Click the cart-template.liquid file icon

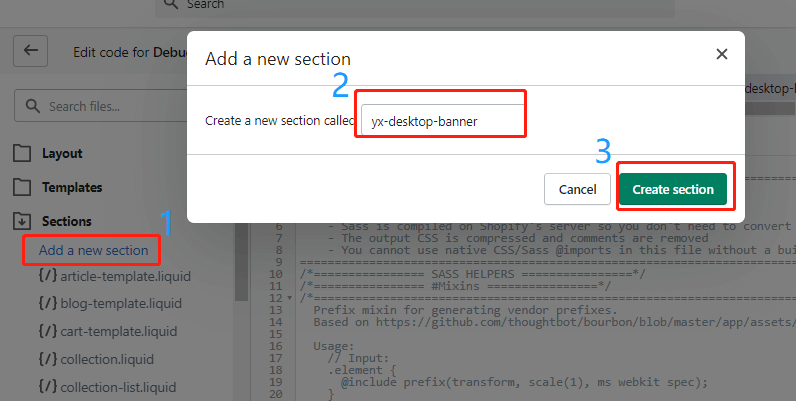point(47,331)
